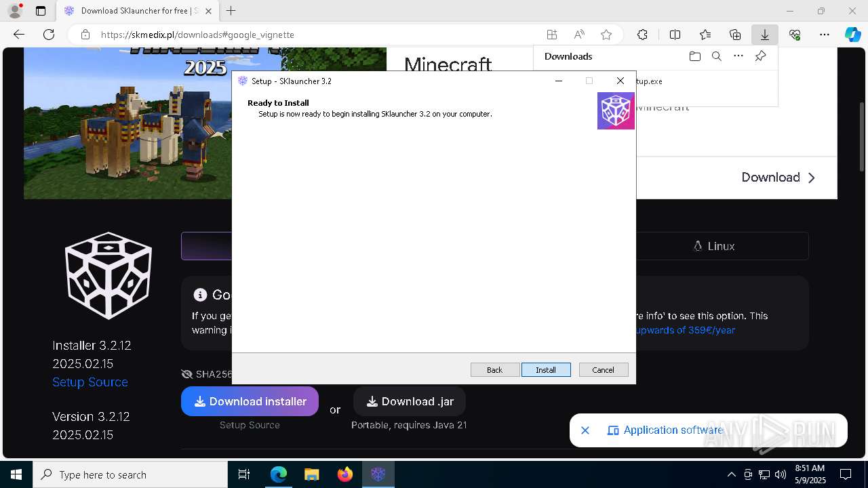
Task: Click the SKlauncher cube logo on webpage
Action: pyautogui.click(x=108, y=276)
